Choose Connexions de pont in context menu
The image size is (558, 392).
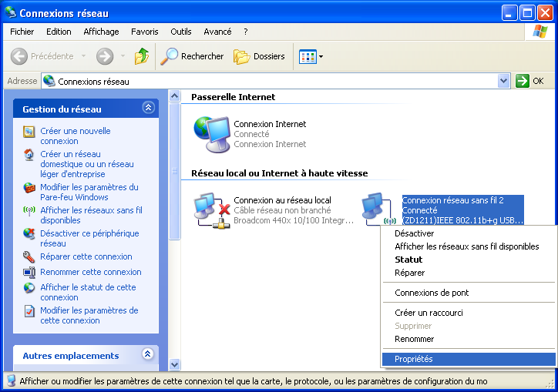[x=432, y=293]
